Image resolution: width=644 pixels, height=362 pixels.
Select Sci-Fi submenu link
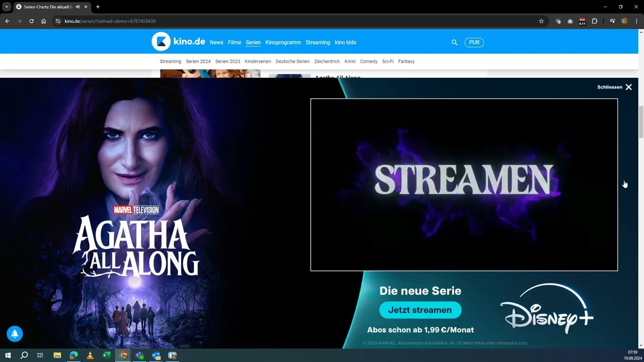click(388, 61)
